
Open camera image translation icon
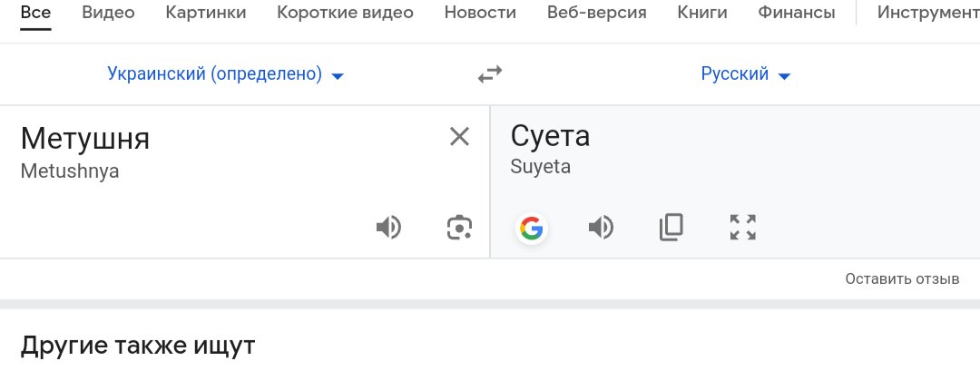tap(459, 228)
